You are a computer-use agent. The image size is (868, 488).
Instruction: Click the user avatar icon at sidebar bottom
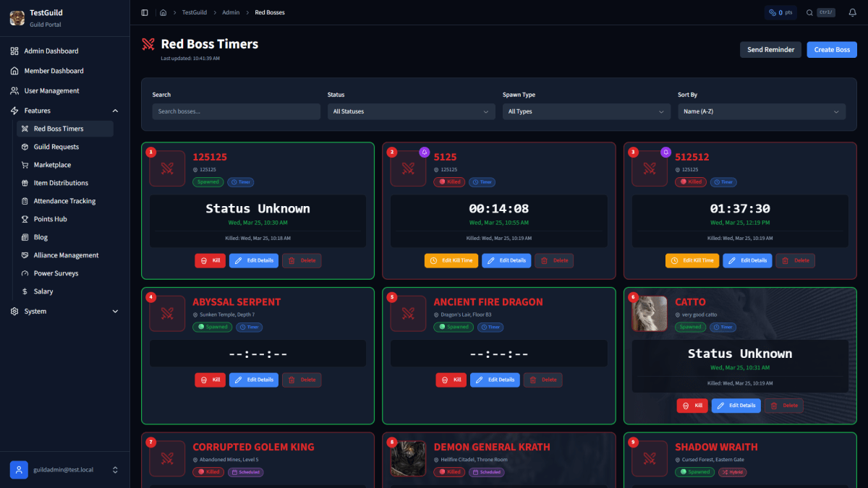19,470
